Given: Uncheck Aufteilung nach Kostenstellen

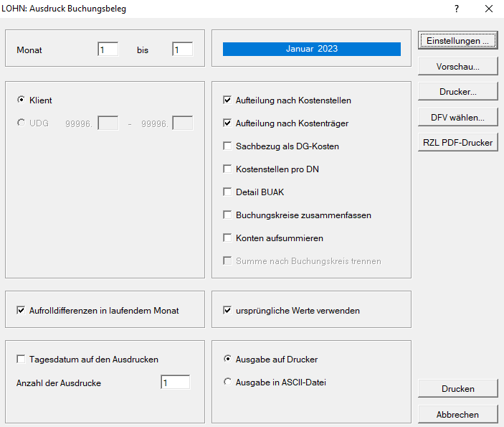Looking at the screenshot, I should click(228, 100).
